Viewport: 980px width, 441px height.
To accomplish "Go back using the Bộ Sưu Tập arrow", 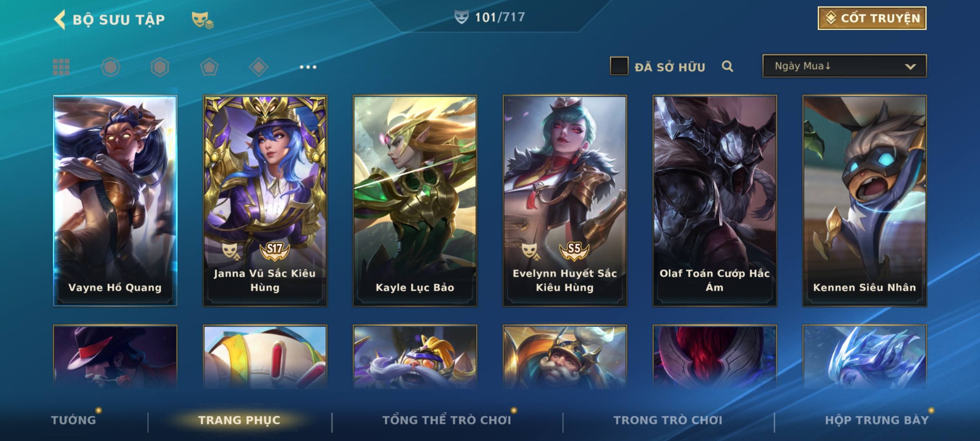I will pyautogui.click(x=60, y=20).
